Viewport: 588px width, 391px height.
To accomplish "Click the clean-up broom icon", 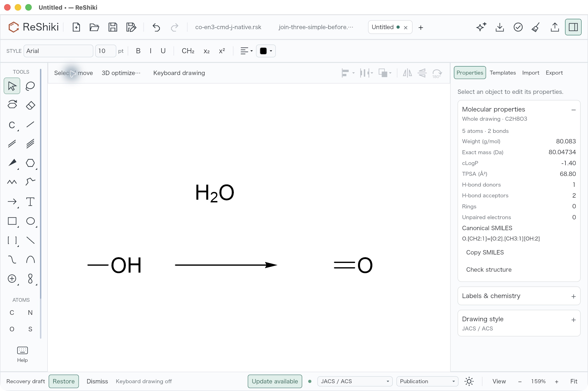I will [536, 27].
